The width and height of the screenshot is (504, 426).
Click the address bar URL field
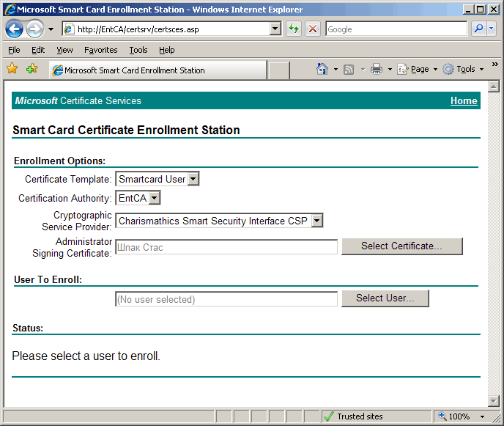pyautogui.click(x=167, y=29)
